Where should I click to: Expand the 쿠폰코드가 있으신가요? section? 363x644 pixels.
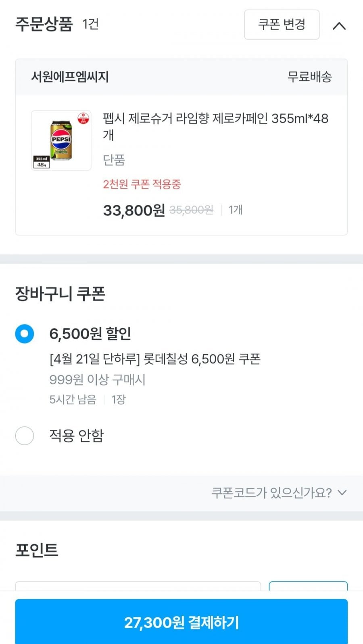(271, 493)
